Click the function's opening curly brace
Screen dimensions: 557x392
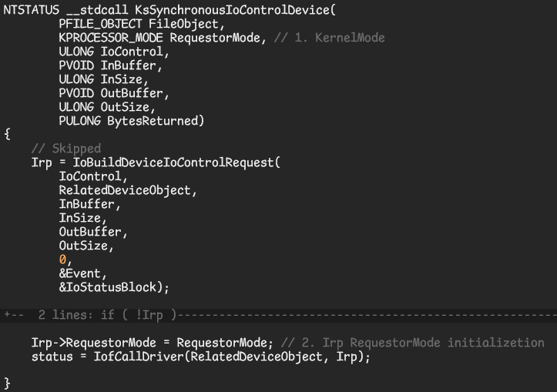[x=7, y=135]
